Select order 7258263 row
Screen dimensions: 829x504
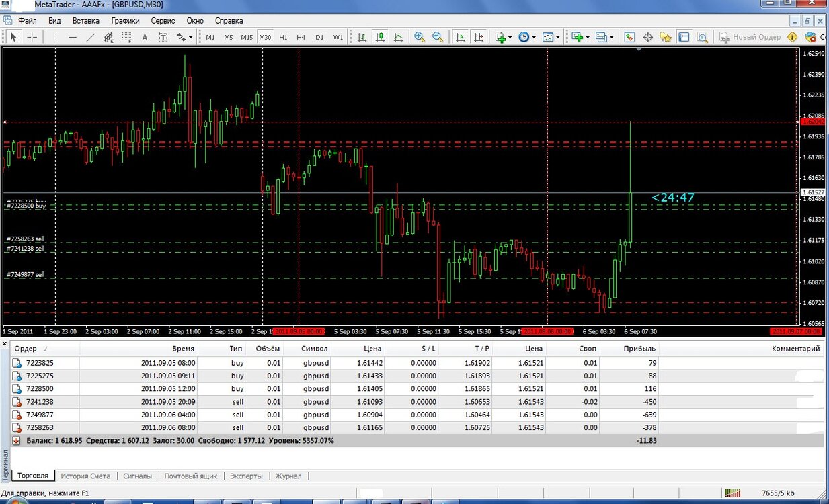[x=418, y=427]
